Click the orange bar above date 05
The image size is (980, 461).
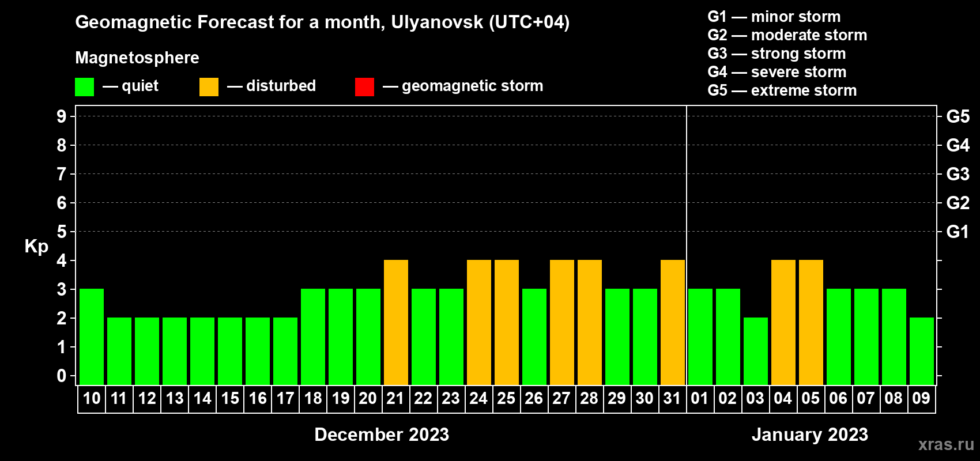[811, 322]
